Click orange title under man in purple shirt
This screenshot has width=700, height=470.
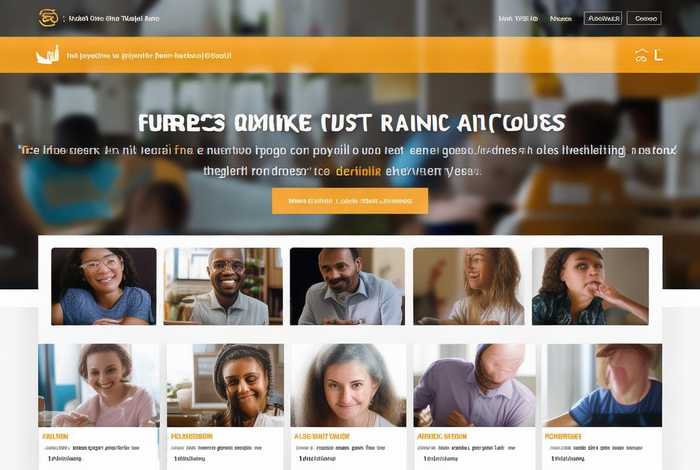click(442, 436)
